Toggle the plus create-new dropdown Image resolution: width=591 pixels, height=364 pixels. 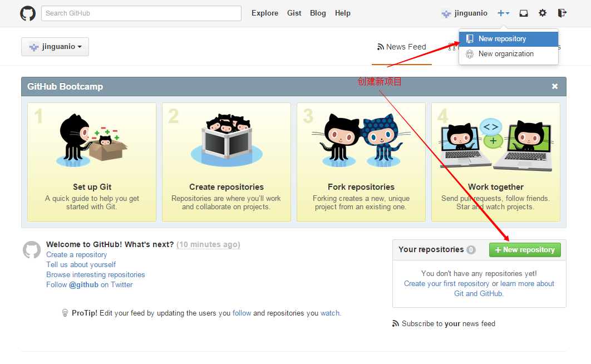pos(503,13)
